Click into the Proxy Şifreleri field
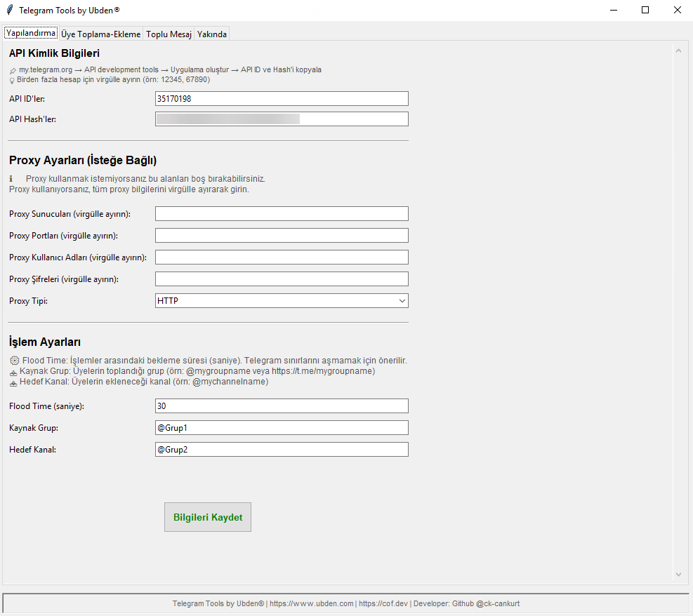Image resolution: width=693 pixels, height=616 pixels. [282, 279]
